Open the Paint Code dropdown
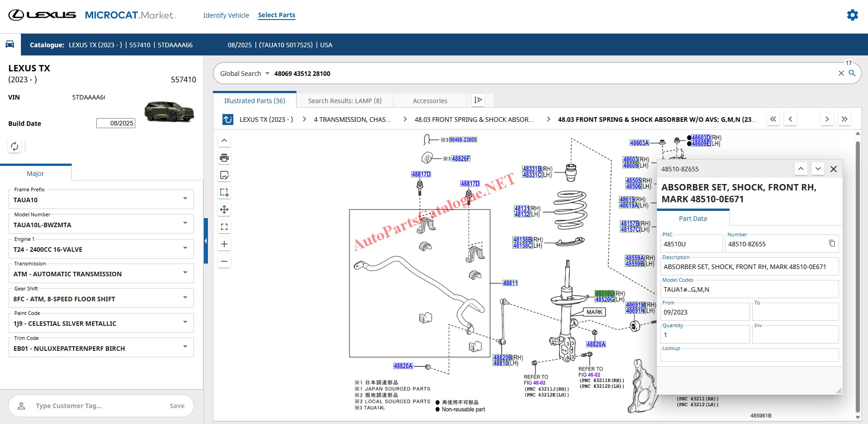868x424 pixels. coord(185,323)
